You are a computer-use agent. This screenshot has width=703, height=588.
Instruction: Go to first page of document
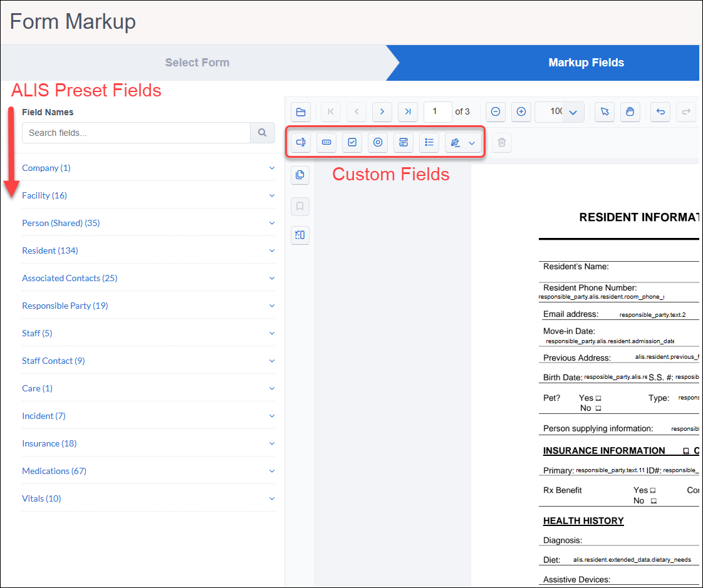(x=330, y=112)
